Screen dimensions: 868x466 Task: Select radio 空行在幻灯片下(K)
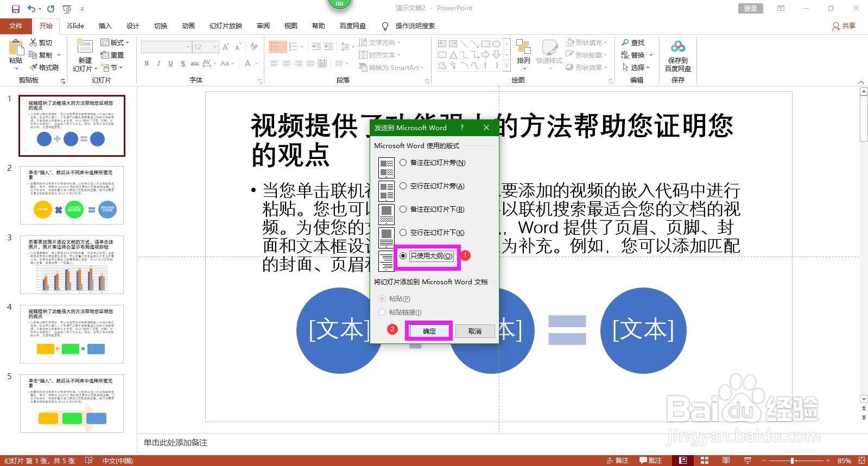[x=403, y=232]
